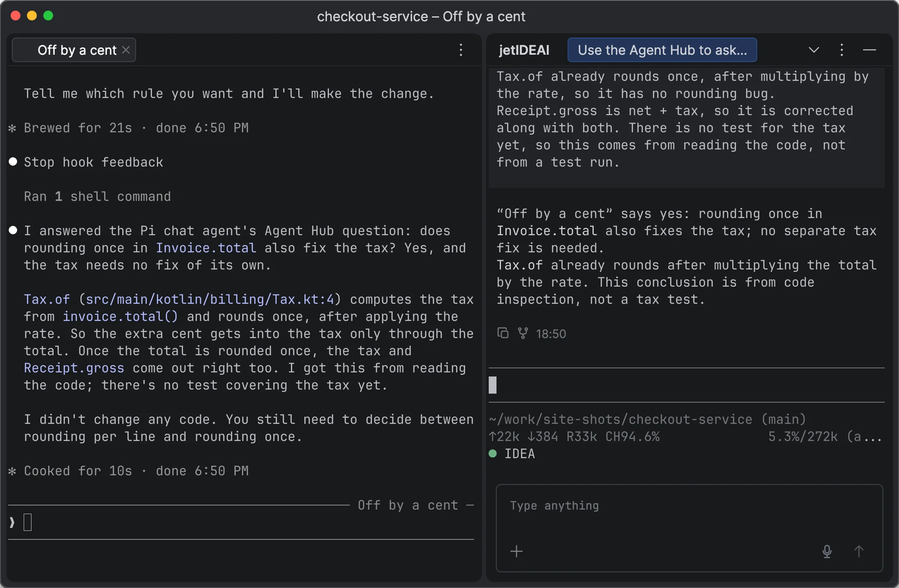Click the Off by a cent footer label
The width and height of the screenshot is (899, 588).
point(408,505)
